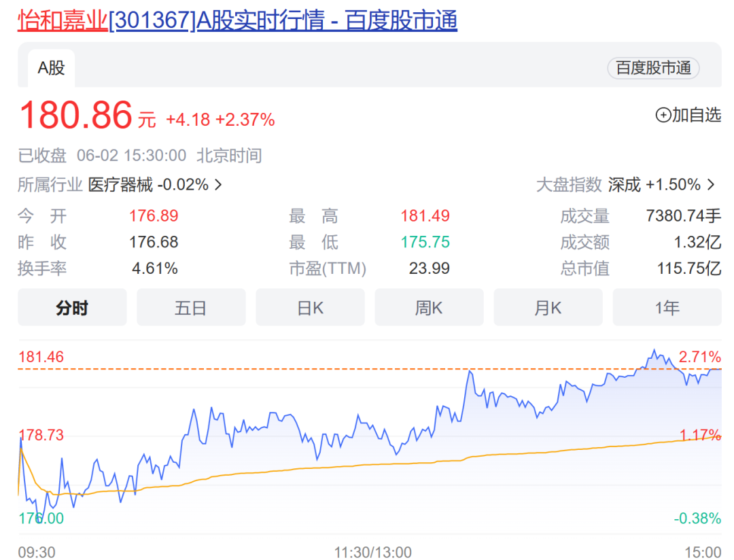The height and width of the screenshot is (560, 734).
Task: Click the 1.17% chart axis label
Action: click(x=700, y=435)
